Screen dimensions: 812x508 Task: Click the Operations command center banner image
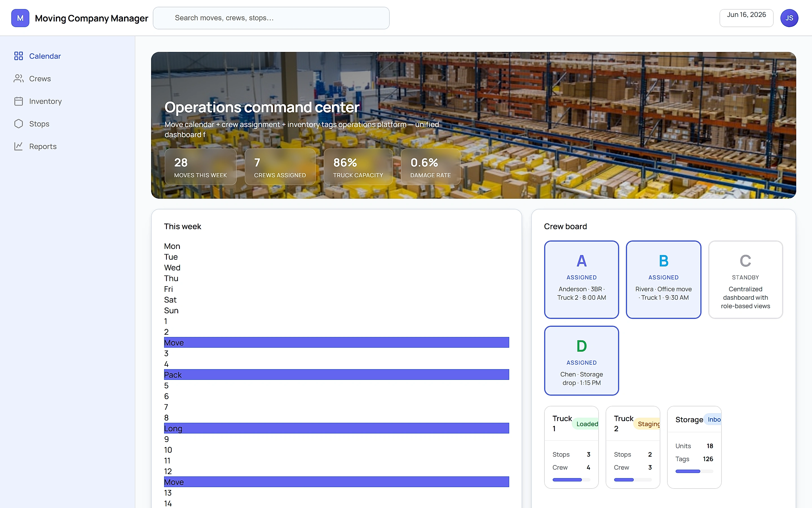point(473,125)
